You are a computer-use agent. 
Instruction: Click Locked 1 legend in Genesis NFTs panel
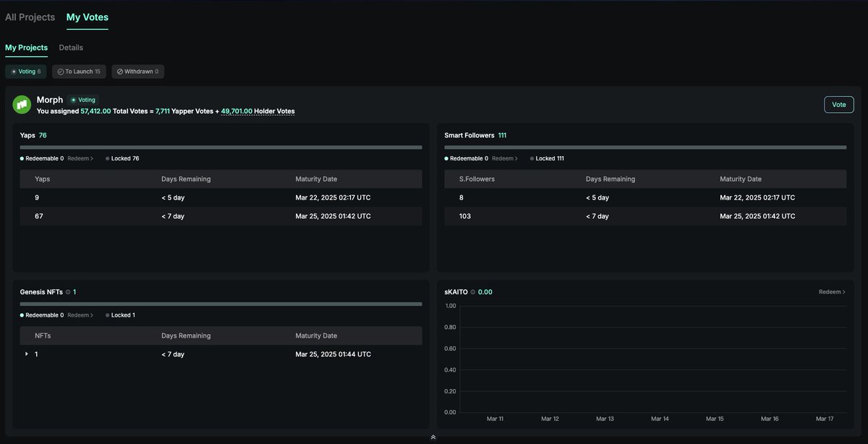121,315
